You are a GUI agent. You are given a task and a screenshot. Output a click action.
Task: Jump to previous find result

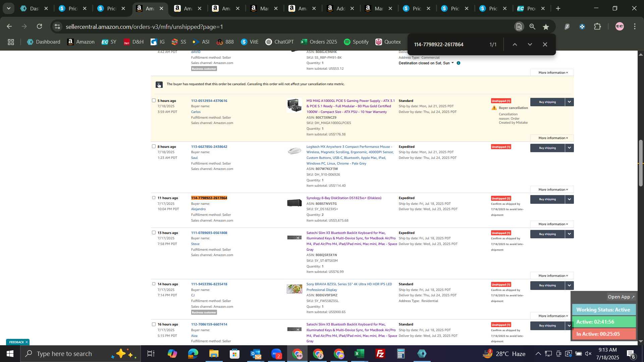515,45
